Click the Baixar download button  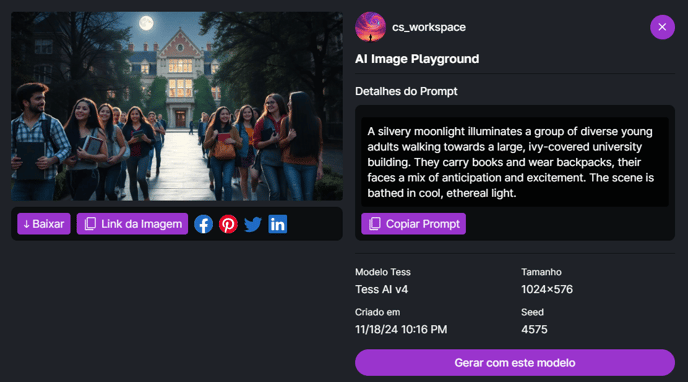click(44, 224)
